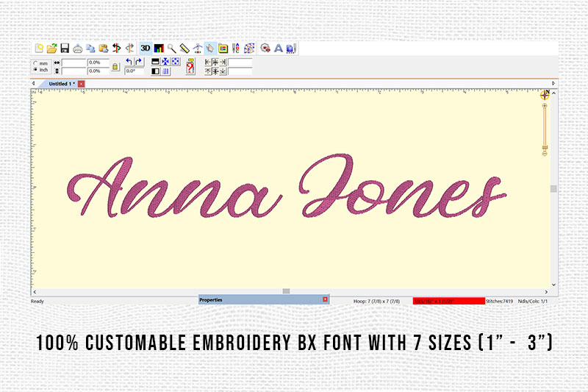The height and width of the screenshot is (392, 588).
Task: Select the mm unit radio button
Action: pyautogui.click(x=35, y=63)
